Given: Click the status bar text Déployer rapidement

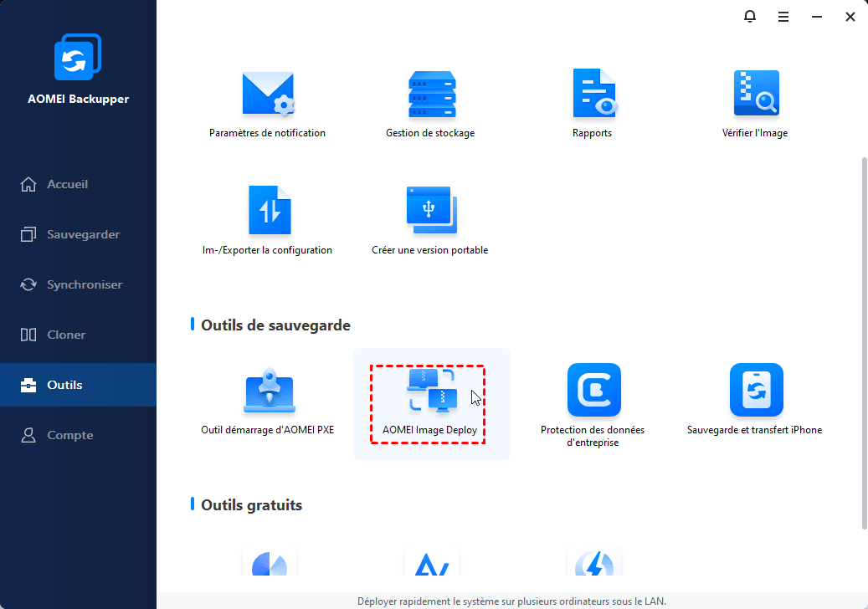Looking at the screenshot, I should [x=511, y=601].
